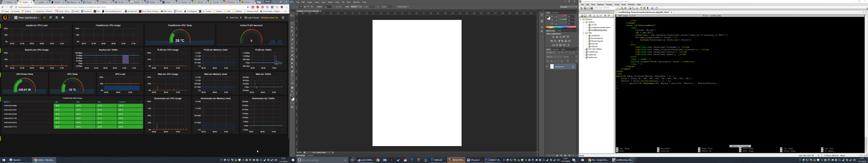868x163 pixels.
Task: Click Grafana share dashboard icon
Action: 50,18
